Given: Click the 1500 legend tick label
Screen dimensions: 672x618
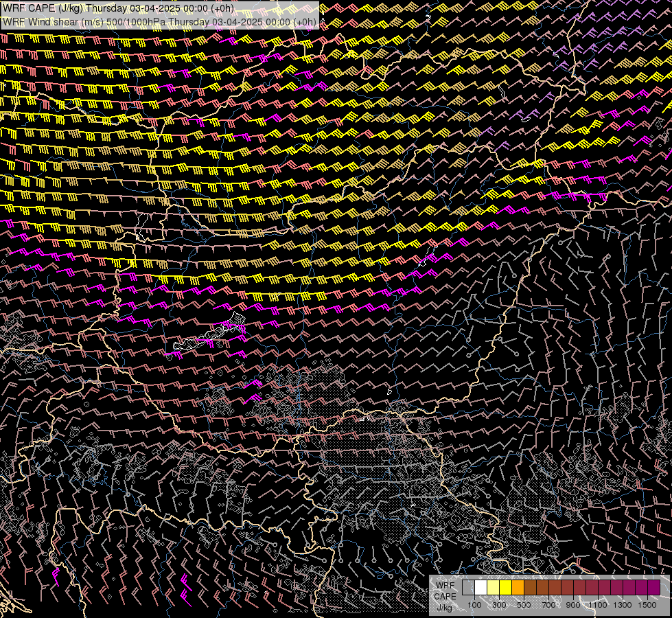Looking at the screenshot, I should (x=647, y=605).
